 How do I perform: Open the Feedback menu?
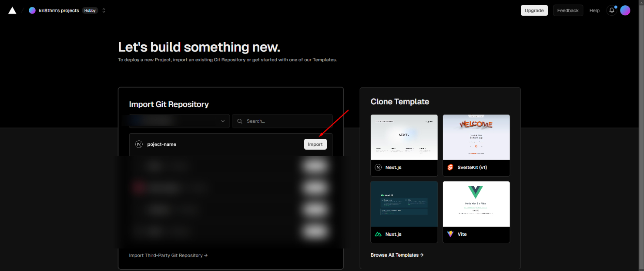(x=568, y=10)
